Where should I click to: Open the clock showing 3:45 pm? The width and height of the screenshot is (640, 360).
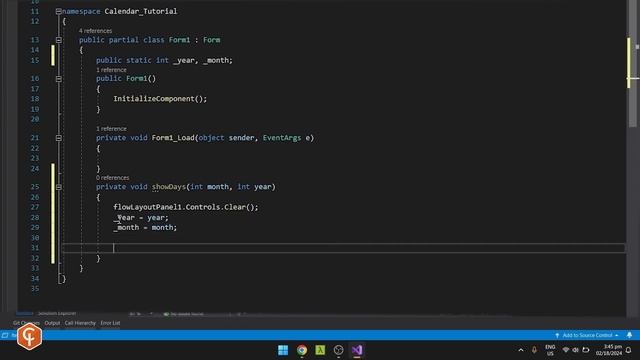(609, 350)
